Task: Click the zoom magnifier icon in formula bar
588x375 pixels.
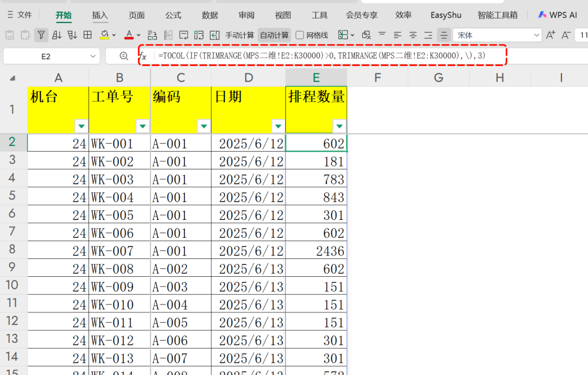Action: [x=124, y=56]
